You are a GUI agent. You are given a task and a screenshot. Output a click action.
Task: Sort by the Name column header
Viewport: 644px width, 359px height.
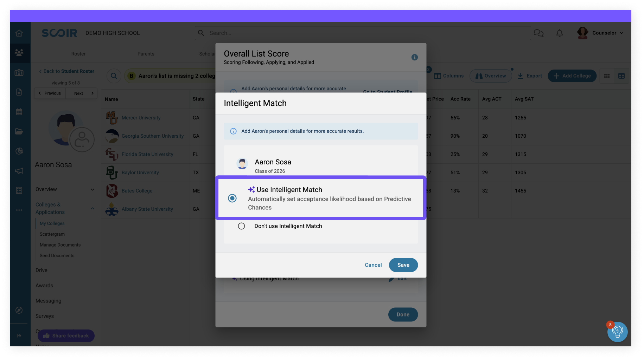point(111,99)
